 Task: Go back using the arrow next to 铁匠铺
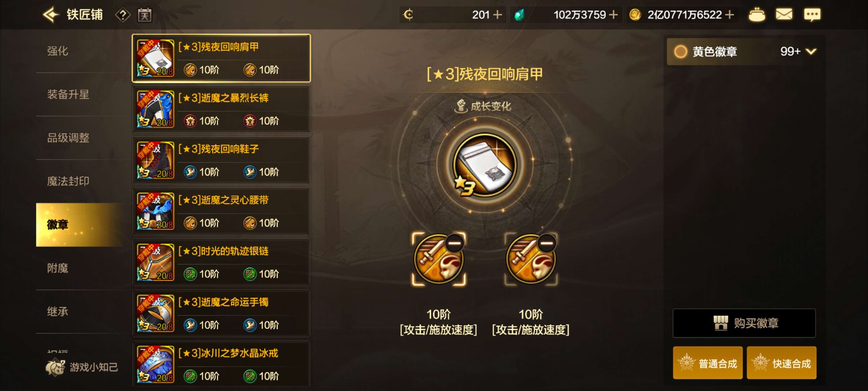[51, 15]
